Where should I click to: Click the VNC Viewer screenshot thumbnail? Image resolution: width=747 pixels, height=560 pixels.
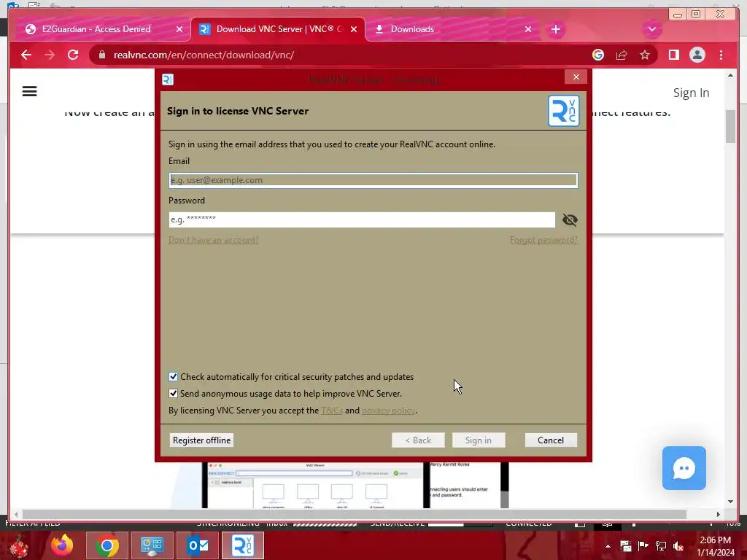click(315, 485)
